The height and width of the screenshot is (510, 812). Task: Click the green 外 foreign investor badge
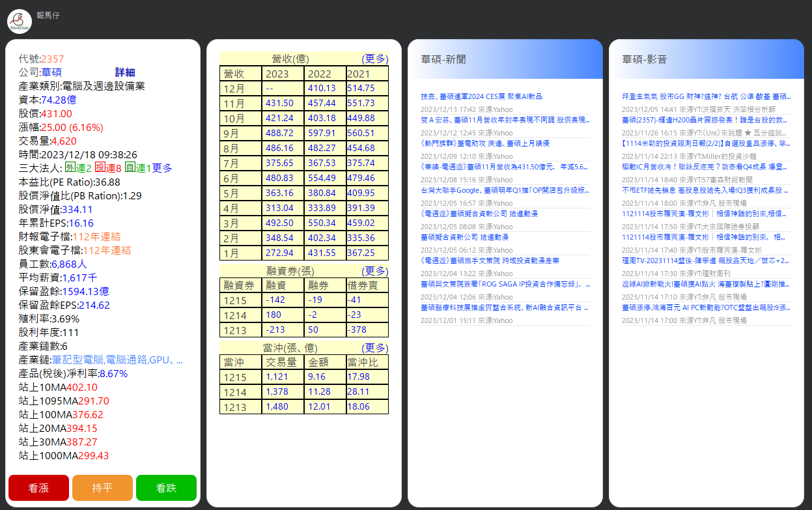pos(69,167)
